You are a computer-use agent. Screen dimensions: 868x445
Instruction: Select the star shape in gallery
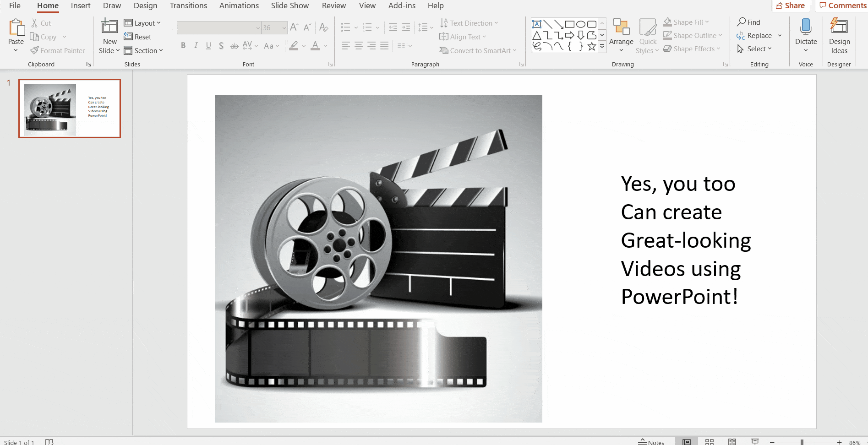(x=591, y=46)
